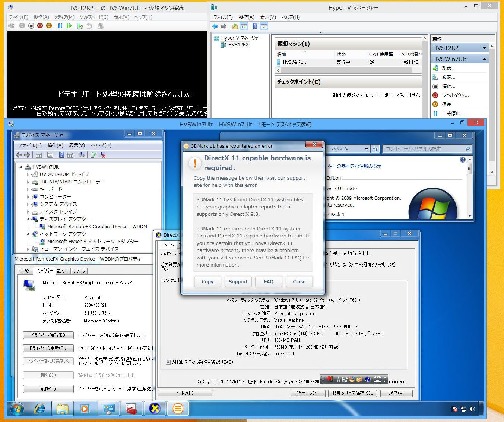Click the orange Save icon in VM connection toolbar
Image resolution: width=504 pixels, height=422 pixels.
tap(49, 26)
